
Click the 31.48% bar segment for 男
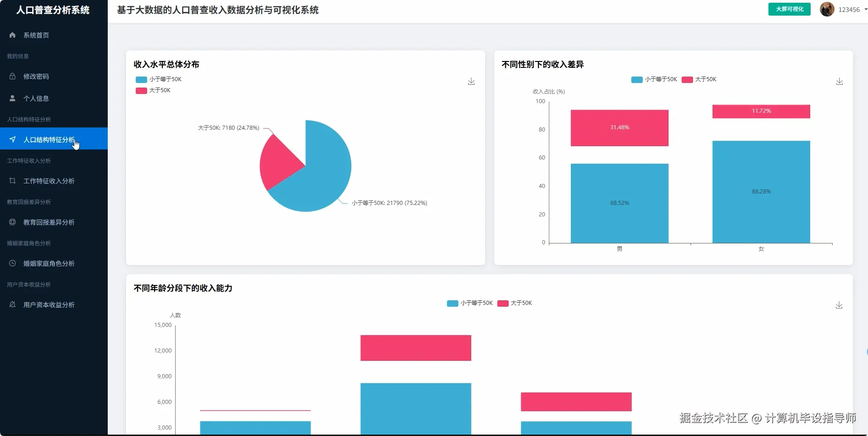(619, 128)
